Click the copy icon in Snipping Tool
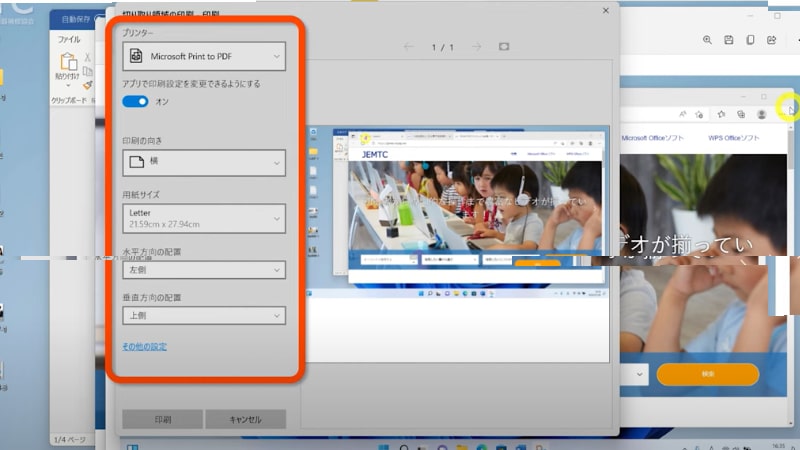The width and height of the screenshot is (800, 450). pos(750,40)
